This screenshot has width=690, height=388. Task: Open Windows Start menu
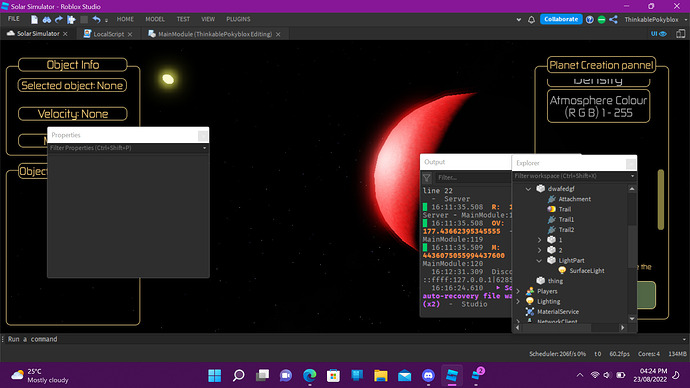click(x=214, y=375)
